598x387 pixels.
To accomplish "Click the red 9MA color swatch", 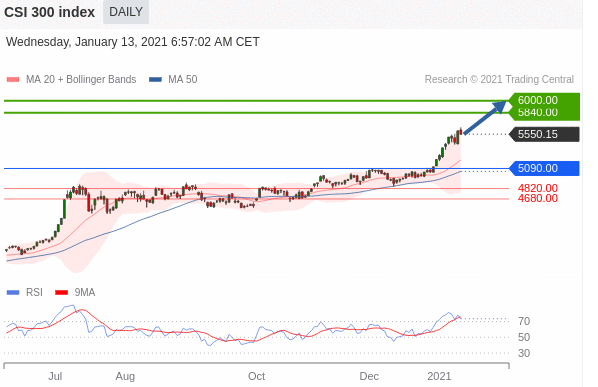I will 61,293.
